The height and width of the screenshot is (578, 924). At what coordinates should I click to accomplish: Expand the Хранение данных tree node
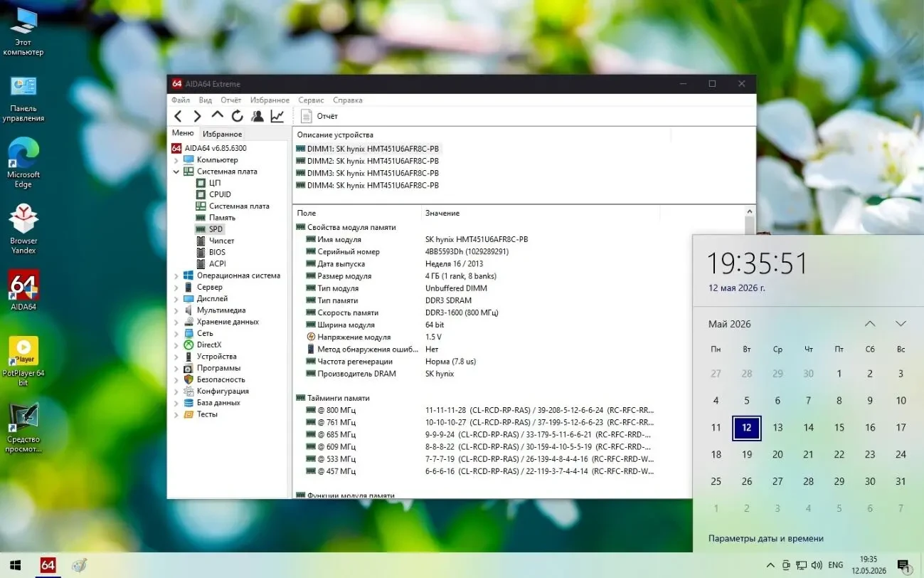[177, 322]
